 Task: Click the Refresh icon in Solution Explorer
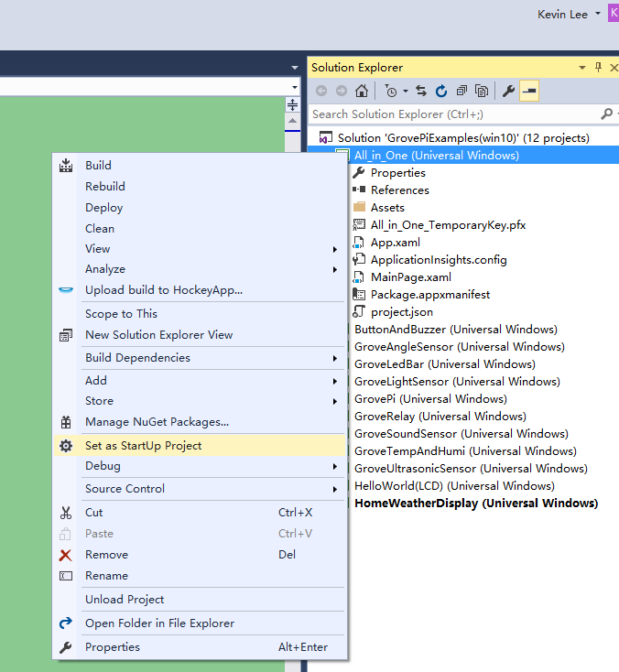point(441,91)
